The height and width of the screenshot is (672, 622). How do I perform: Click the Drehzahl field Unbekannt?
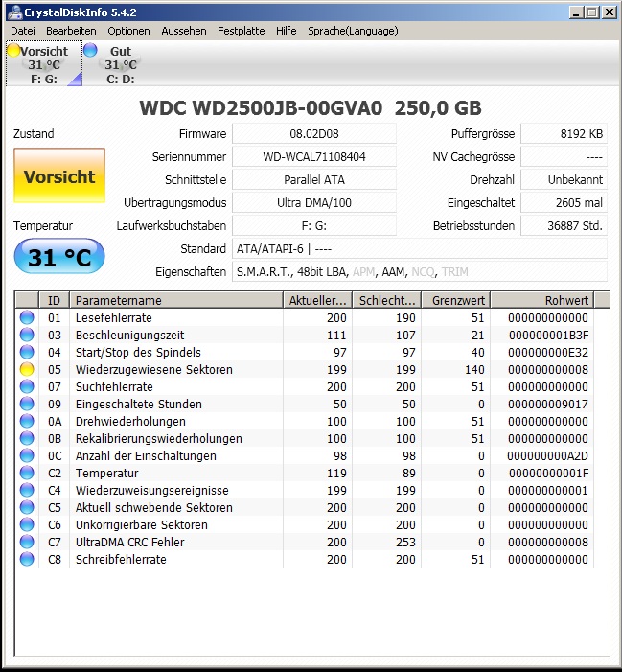pyautogui.click(x=564, y=179)
